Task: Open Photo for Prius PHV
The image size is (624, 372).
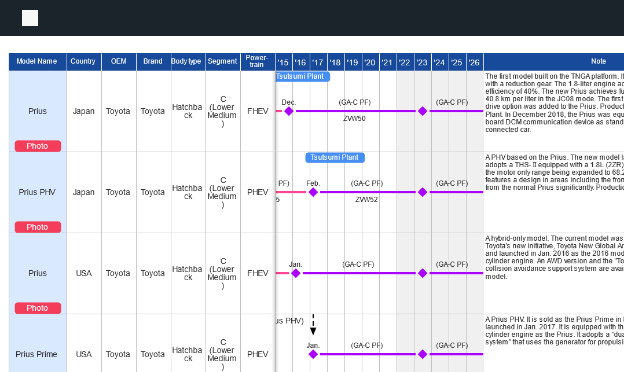Action: click(38, 227)
